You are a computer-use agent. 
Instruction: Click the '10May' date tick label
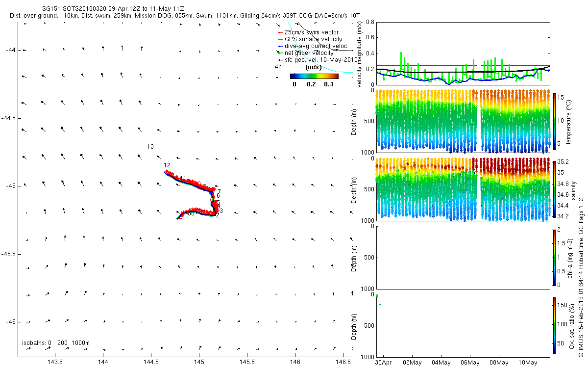tap(528, 363)
